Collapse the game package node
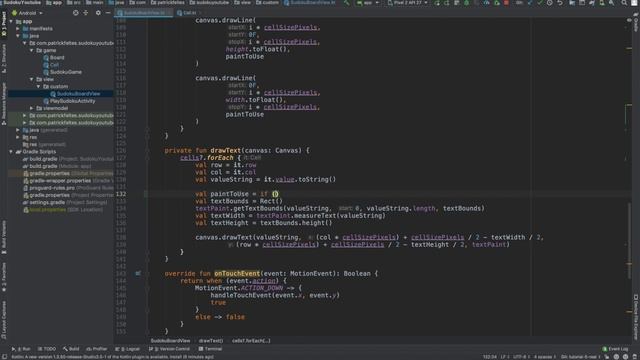 click(32, 50)
